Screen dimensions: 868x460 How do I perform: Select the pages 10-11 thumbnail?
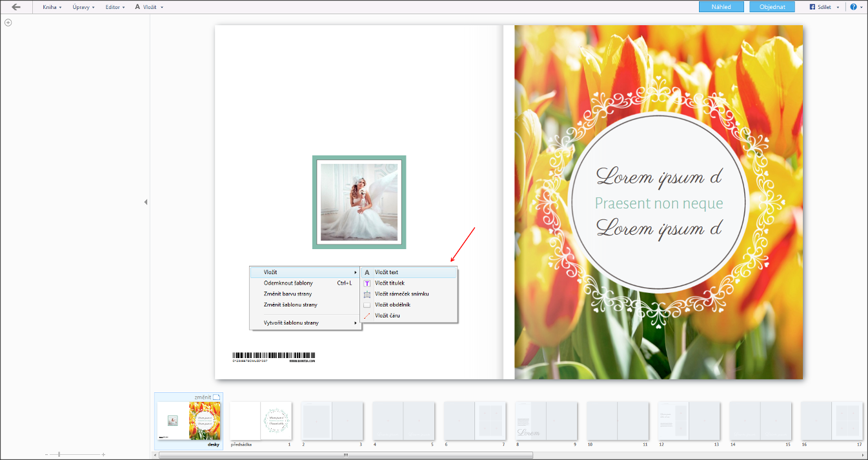(617, 421)
